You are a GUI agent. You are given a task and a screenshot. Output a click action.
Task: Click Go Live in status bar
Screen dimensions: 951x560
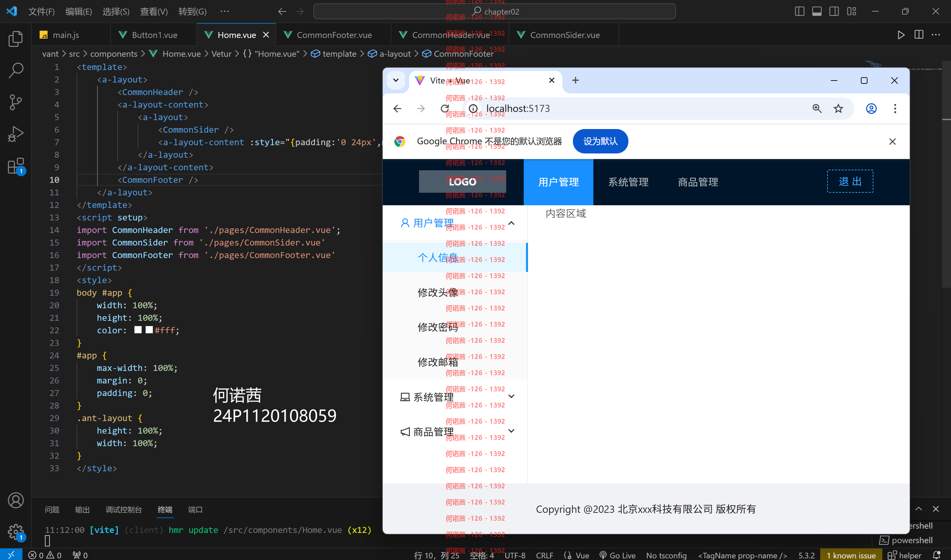point(617,555)
